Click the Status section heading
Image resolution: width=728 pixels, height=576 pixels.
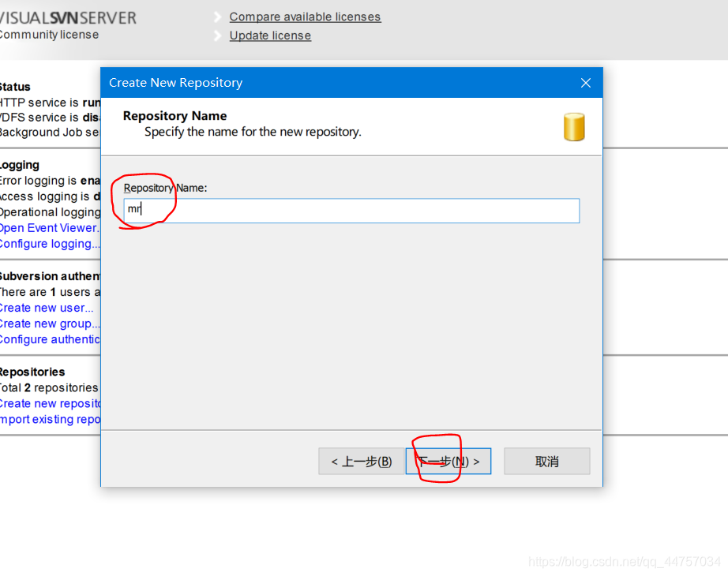(15, 87)
